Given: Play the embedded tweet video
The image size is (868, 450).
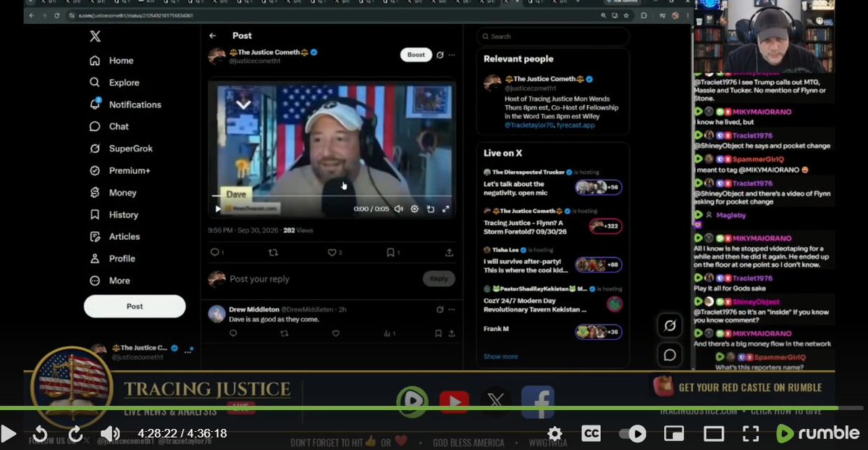Looking at the screenshot, I should 218,209.
